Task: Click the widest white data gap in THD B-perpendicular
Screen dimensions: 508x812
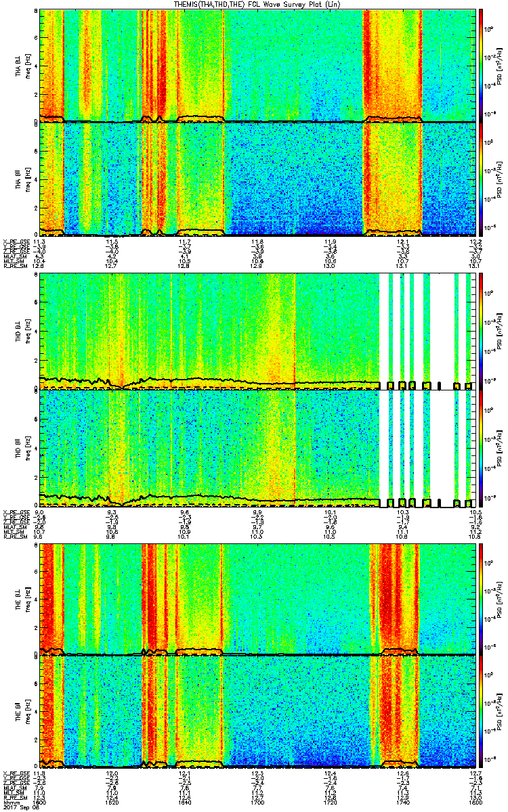Action: point(442,332)
